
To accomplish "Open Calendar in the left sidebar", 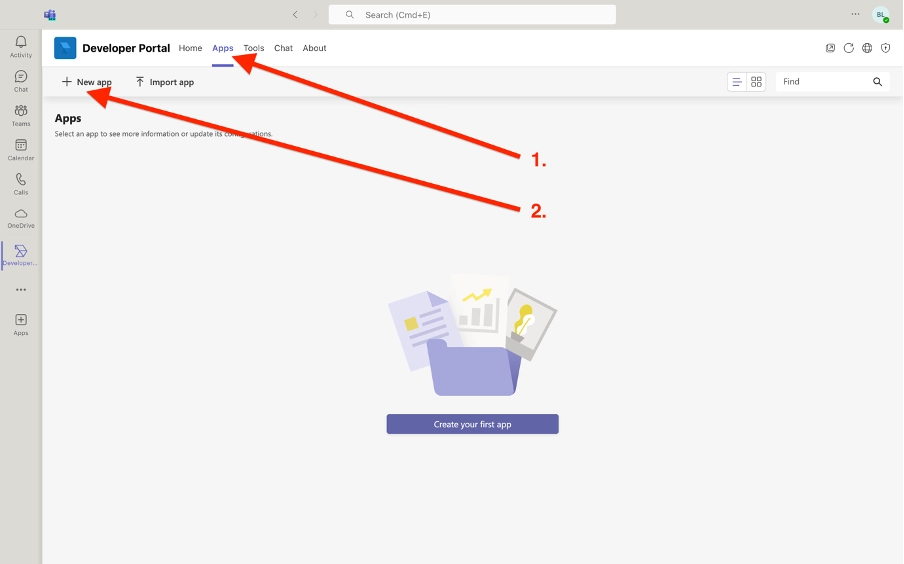I will (x=21, y=149).
